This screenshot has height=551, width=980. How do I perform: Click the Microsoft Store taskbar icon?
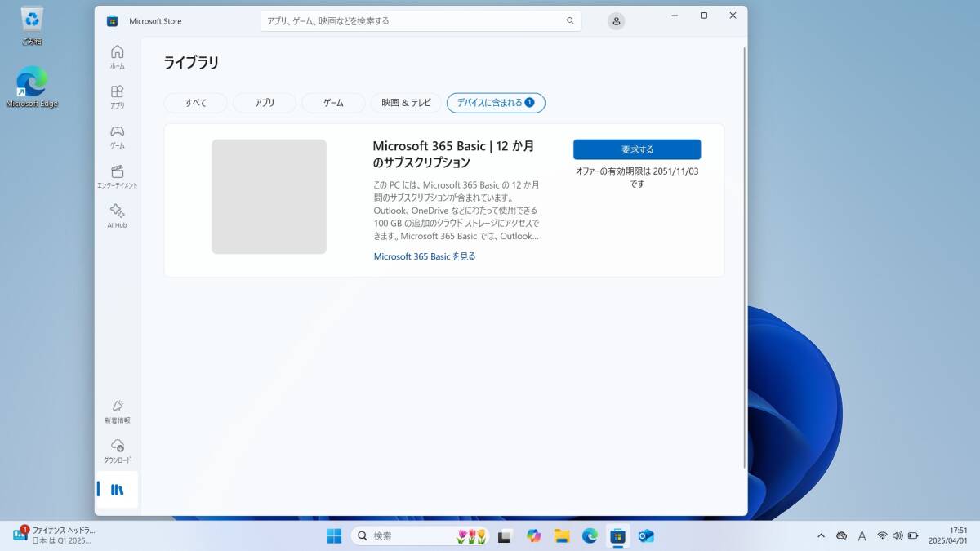618,536
